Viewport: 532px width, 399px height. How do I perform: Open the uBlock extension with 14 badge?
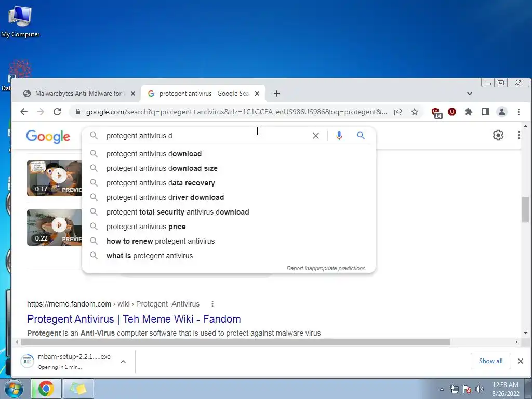[x=436, y=113]
